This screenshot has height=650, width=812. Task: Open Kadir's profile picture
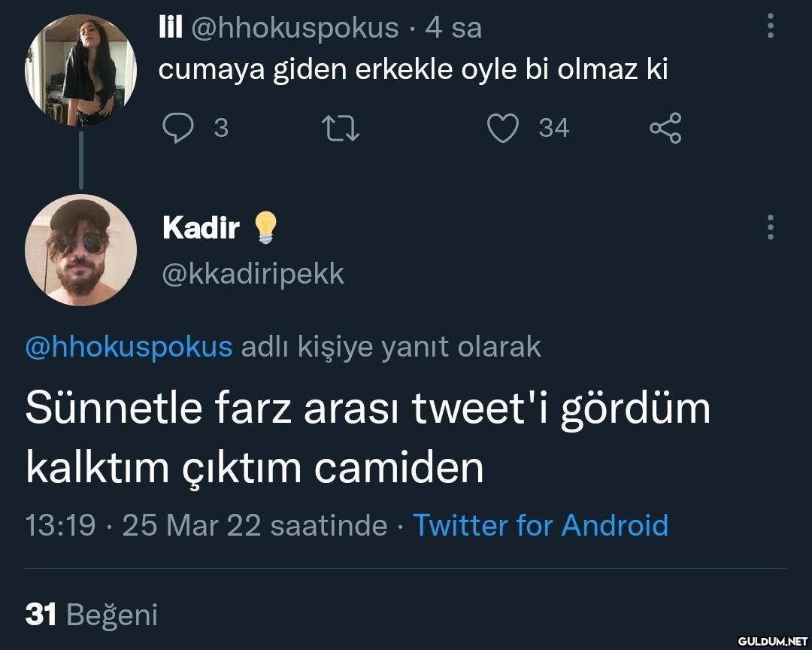(80, 250)
